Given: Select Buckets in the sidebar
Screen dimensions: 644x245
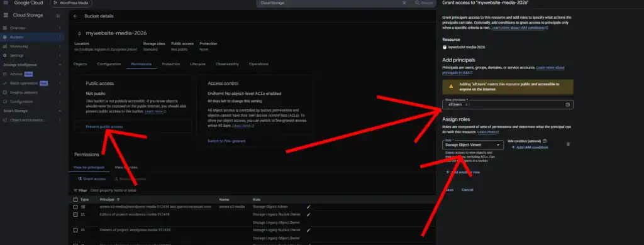Looking at the screenshot, I should tap(17, 37).
